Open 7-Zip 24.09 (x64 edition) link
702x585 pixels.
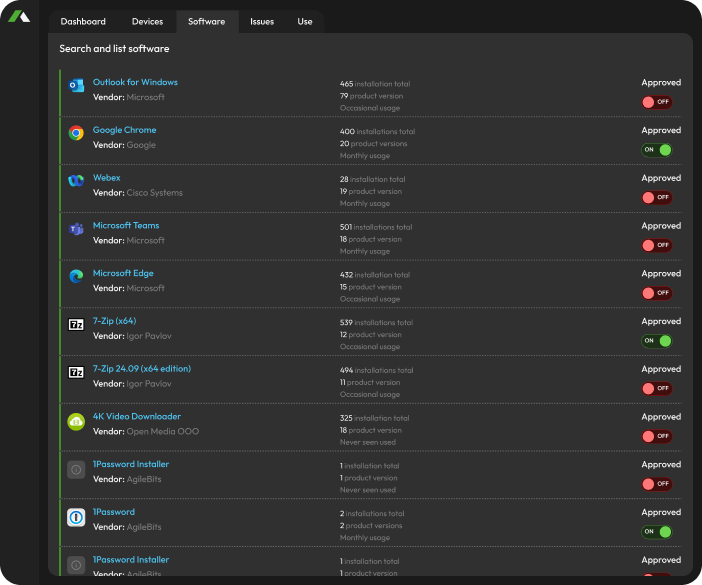point(141,369)
